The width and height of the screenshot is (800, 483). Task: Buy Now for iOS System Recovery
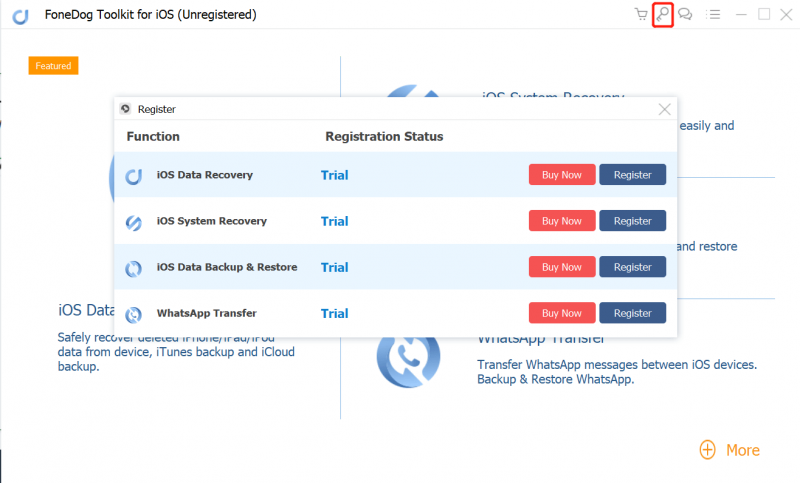point(561,221)
